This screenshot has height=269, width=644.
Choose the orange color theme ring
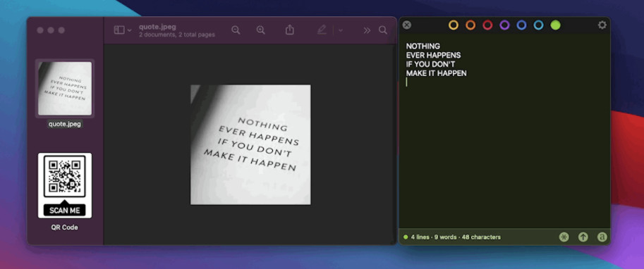click(x=470, y=25)
